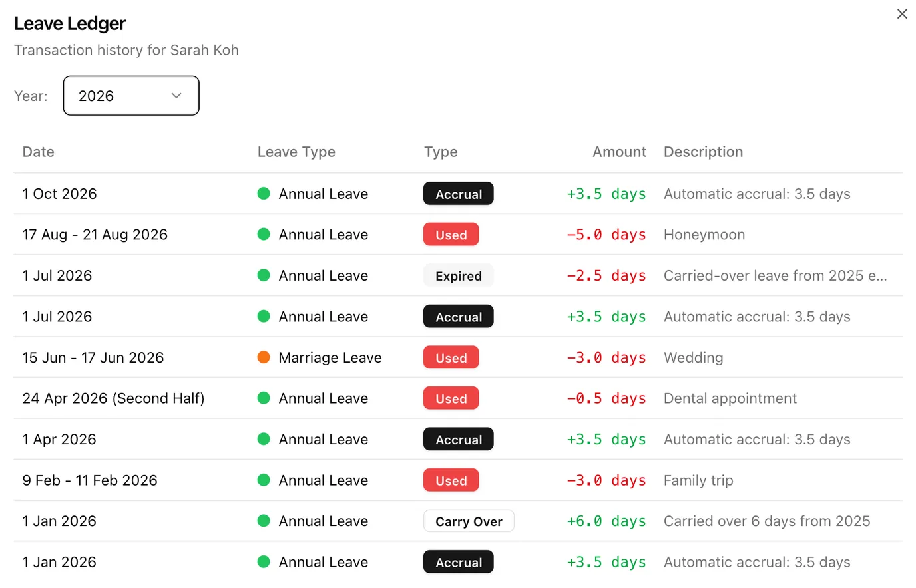The height and width of the screenshot is (588, 916).
Task: Click the green dot in the Family trip row
Action: pyautogui.click(x=264, y=480)
